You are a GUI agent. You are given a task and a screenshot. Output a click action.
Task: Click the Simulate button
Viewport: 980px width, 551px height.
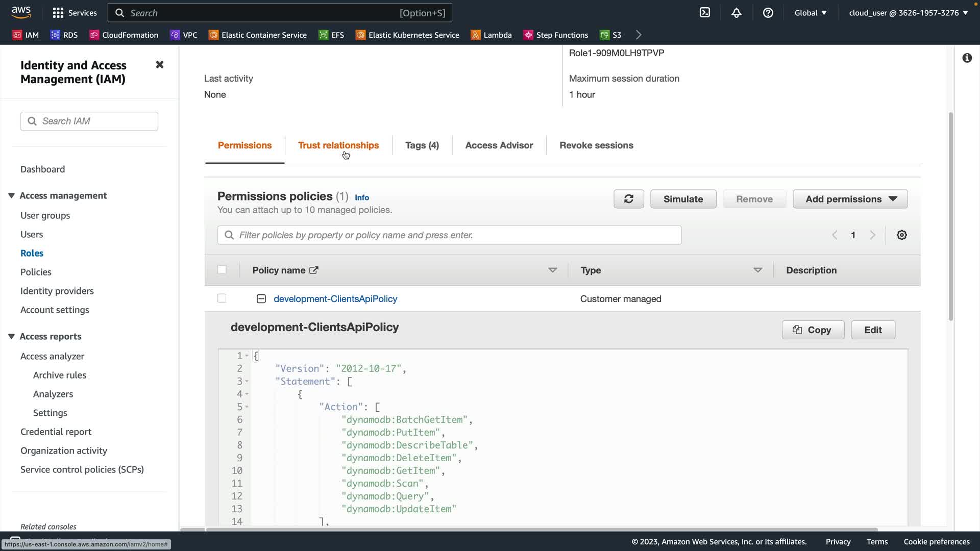point(683,199)
